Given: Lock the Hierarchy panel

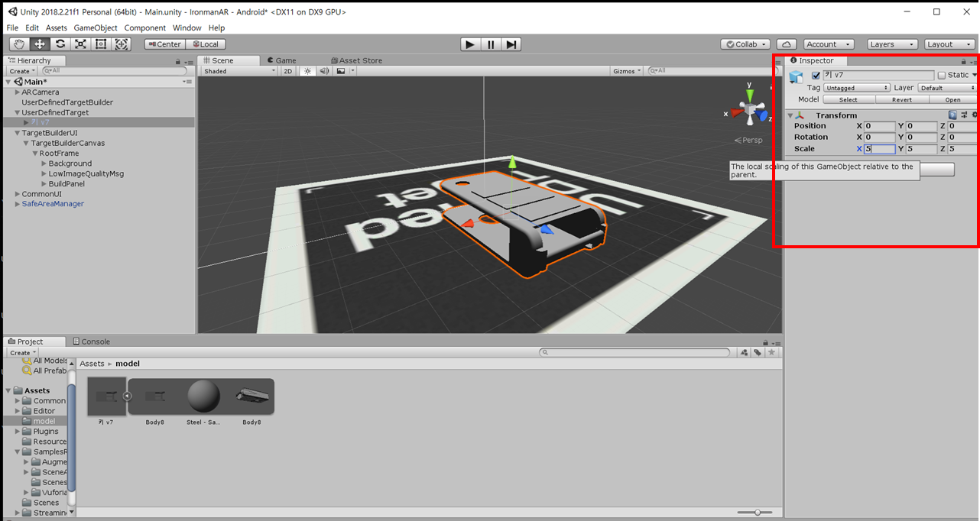Looking at the screenshot, I should (x=177, y=61).
